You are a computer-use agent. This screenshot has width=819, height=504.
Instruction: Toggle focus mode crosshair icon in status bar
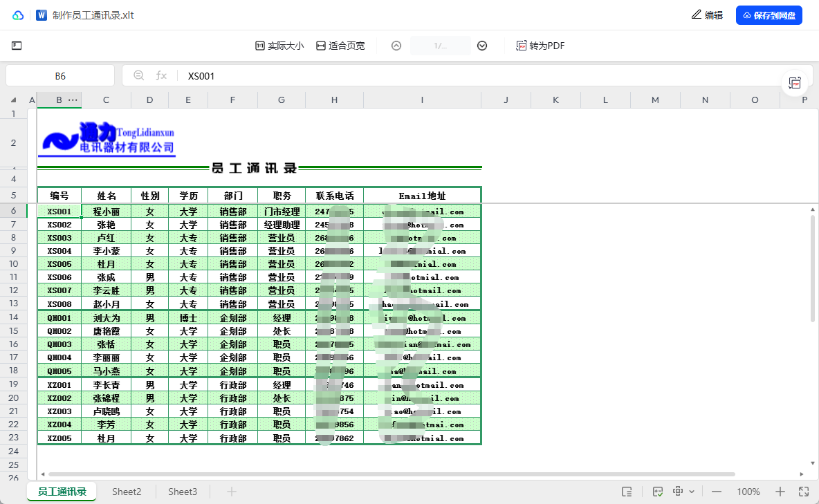tap(678, 492)
